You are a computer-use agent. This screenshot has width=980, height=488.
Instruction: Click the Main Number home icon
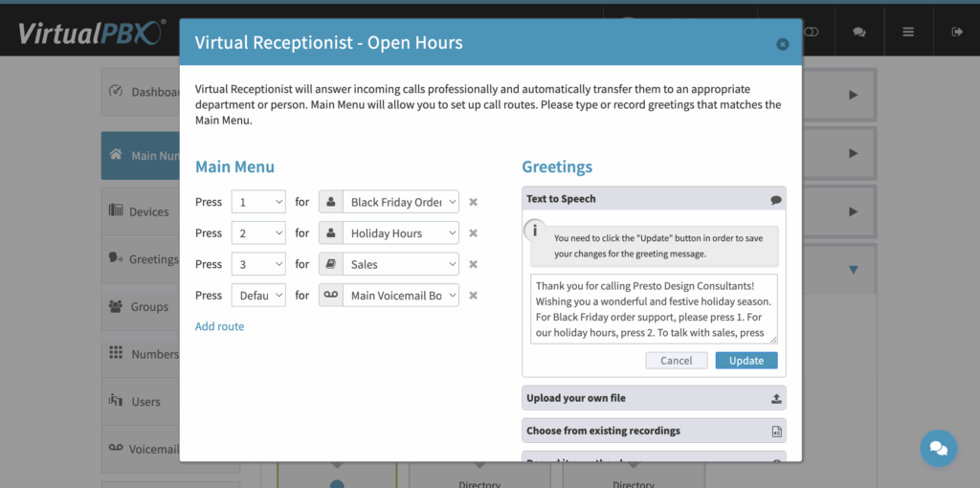[x=116, y=154]
